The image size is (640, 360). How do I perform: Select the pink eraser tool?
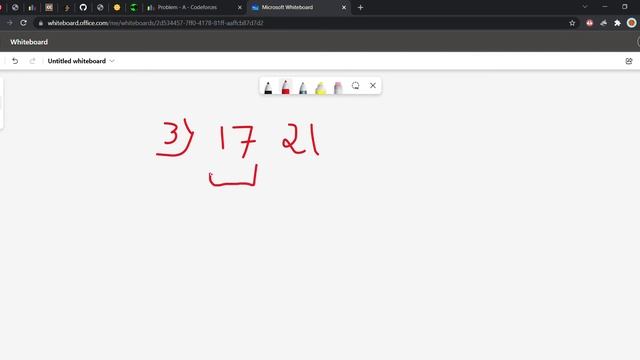click(x=338, y=87)
